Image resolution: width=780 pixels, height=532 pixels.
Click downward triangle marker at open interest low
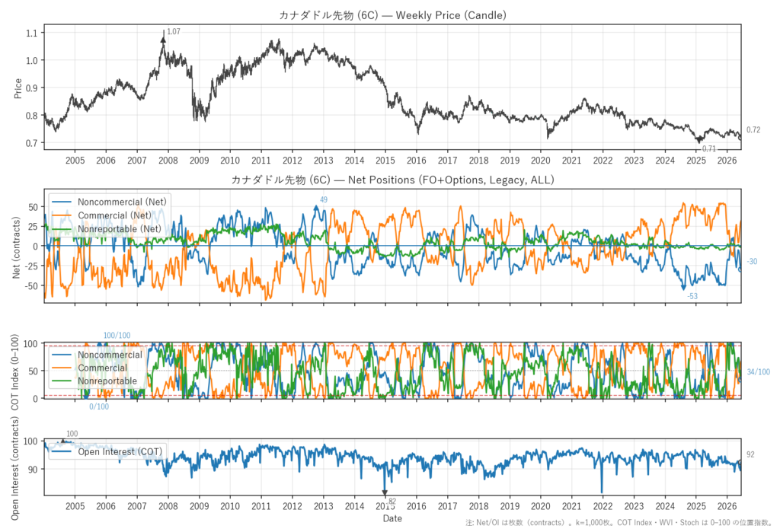pyautogui.click(x=385, y=493)
